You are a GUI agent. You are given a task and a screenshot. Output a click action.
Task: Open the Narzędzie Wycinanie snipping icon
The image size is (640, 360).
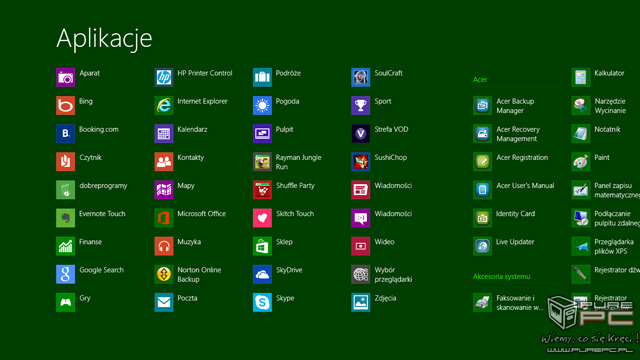(x=581, y=105)
